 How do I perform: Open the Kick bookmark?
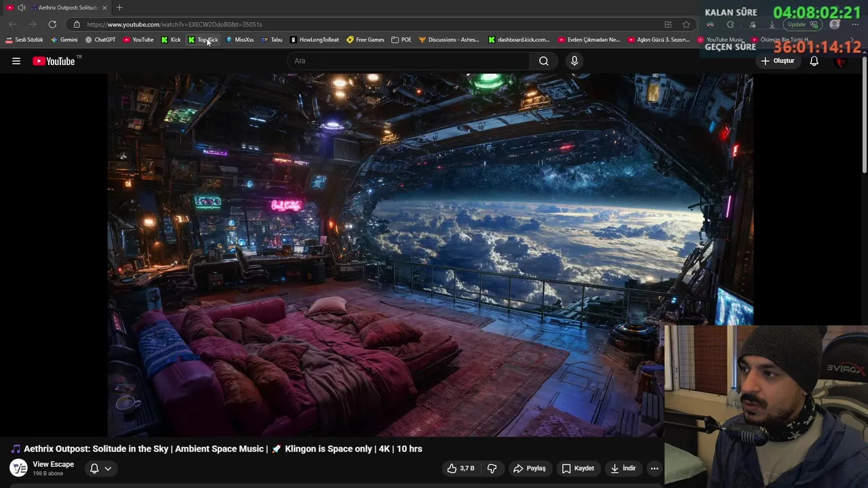click(171, 40)
